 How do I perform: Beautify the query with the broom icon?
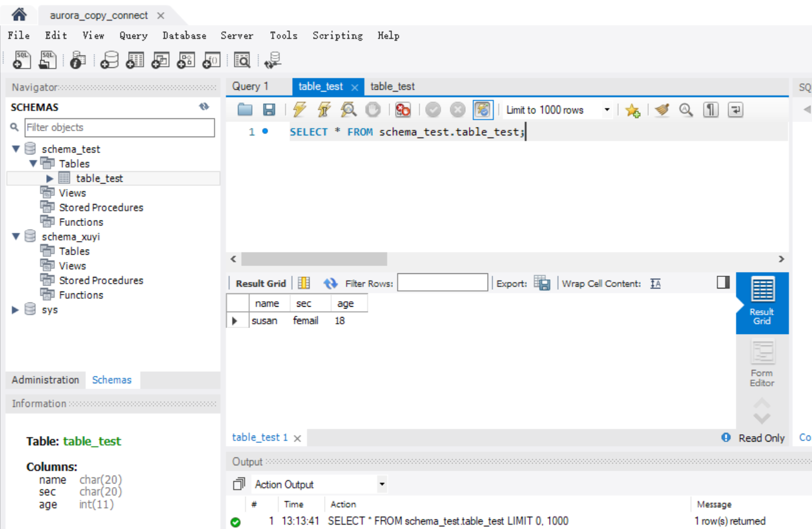coord(662,110)
